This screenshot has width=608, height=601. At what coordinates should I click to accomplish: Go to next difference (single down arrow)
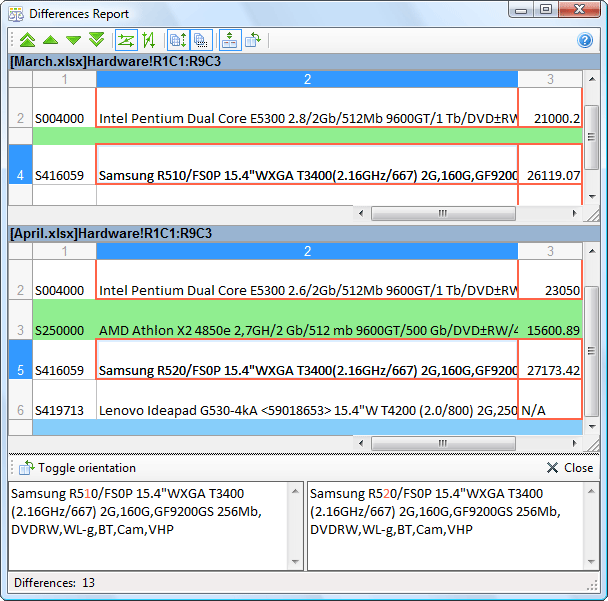tap(73, 40)
